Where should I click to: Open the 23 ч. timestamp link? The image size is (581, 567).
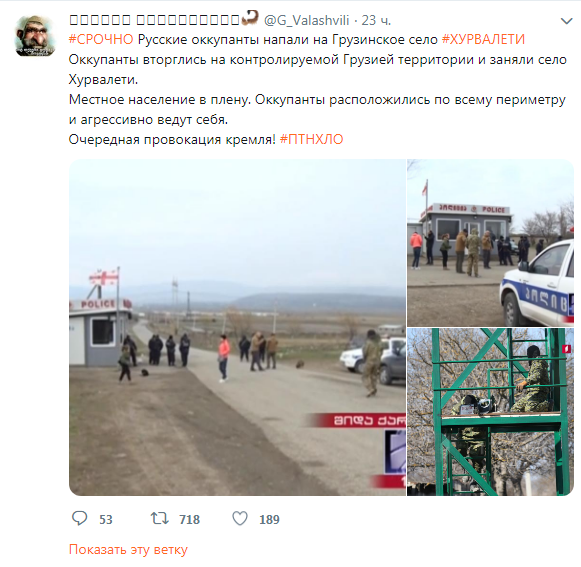pyautogui.click(x=376, y=20)
